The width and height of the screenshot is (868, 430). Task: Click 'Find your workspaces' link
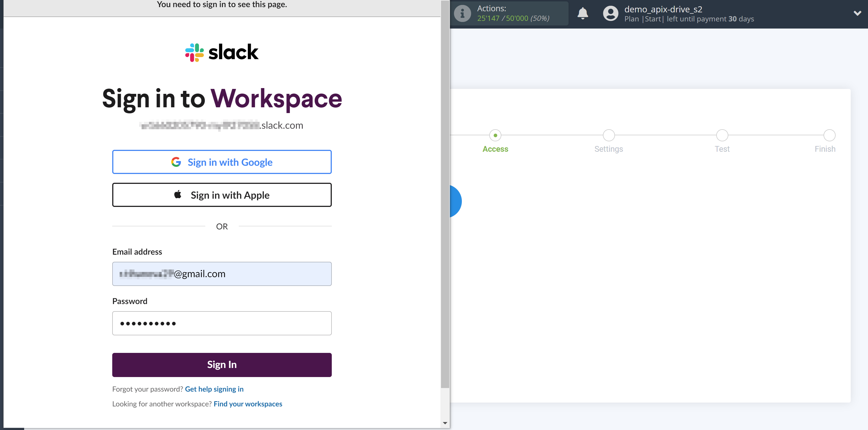pyautogui.click(x=248, y=403)
